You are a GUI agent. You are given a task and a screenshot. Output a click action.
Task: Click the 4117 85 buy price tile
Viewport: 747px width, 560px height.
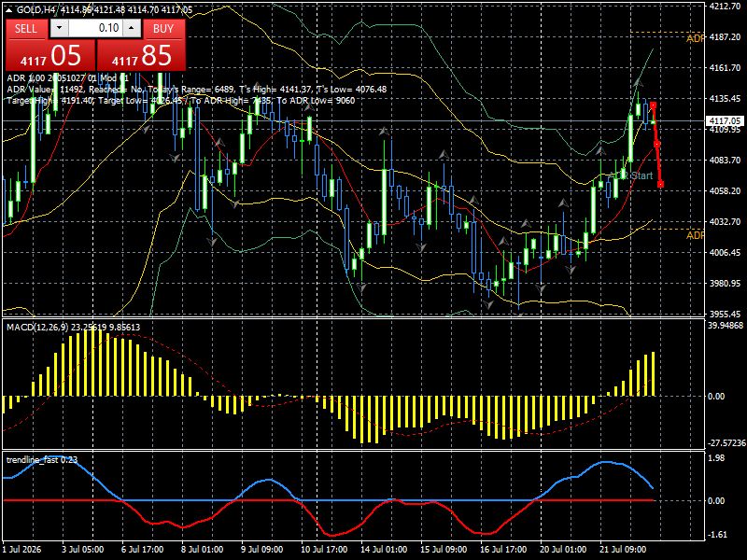142,55
